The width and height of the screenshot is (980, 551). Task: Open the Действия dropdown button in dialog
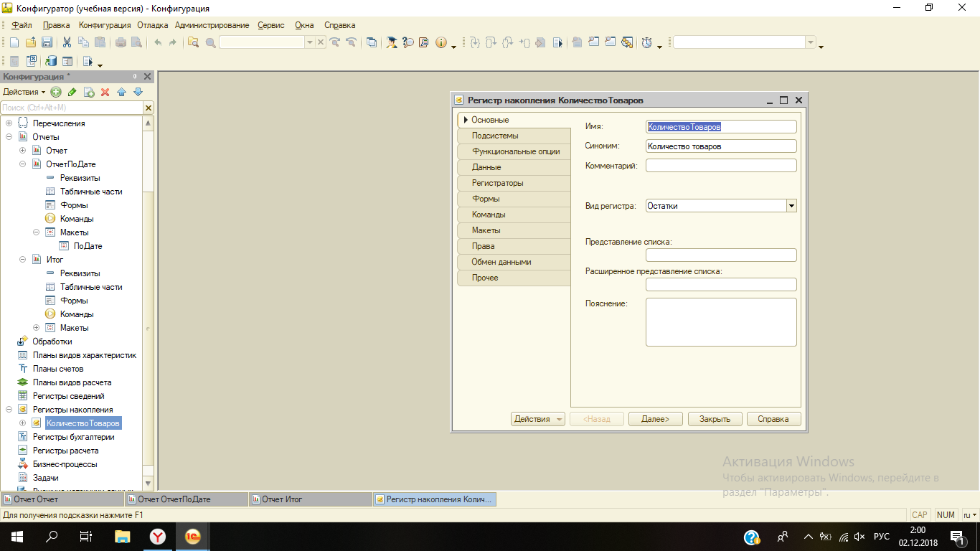click(x=538, y=419)
